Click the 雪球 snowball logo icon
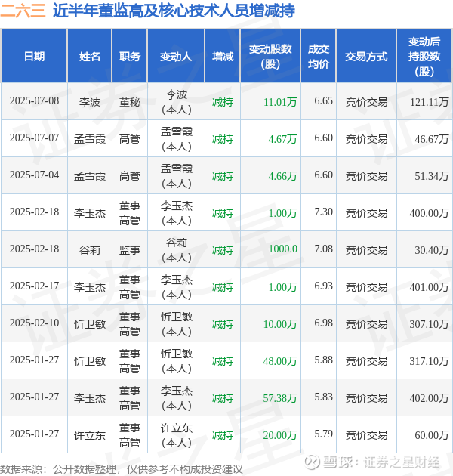453x476 pixels. click(x=312, y=462)
